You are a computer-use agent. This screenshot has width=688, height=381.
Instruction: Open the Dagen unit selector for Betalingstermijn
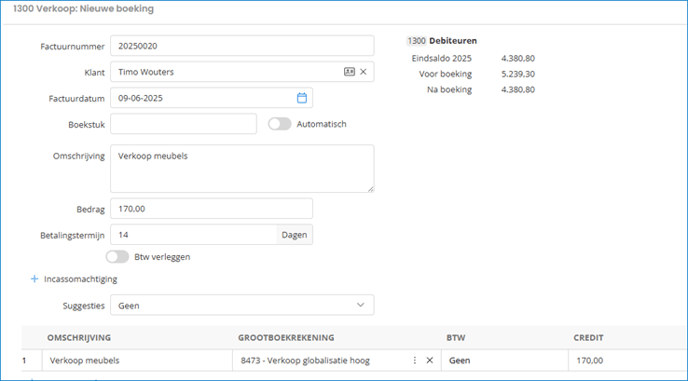tap(294, 235)
